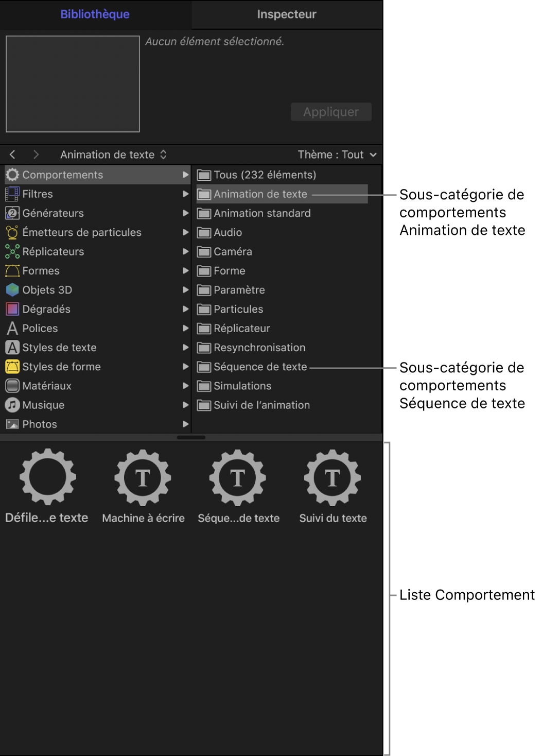Expand the Filtres category arrow
The image size is (542, 756).
pos(185,194)
